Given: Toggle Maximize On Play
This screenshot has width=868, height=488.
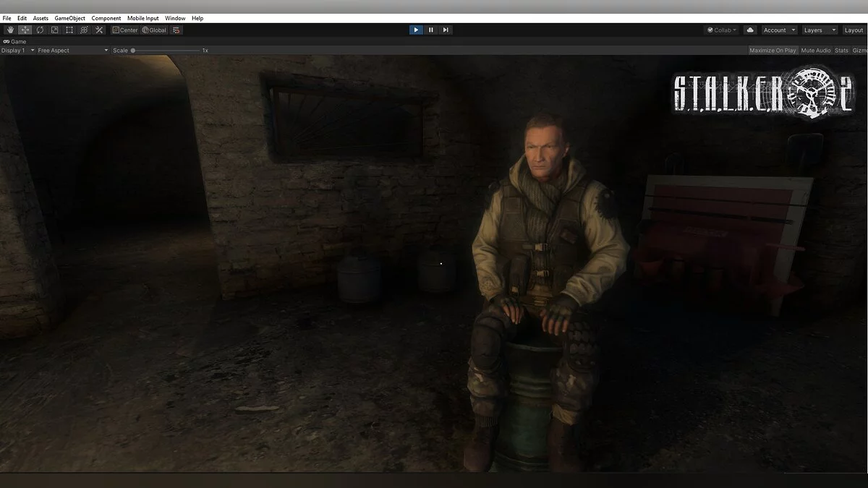Looking at the screenshot, I should point(772,51).
